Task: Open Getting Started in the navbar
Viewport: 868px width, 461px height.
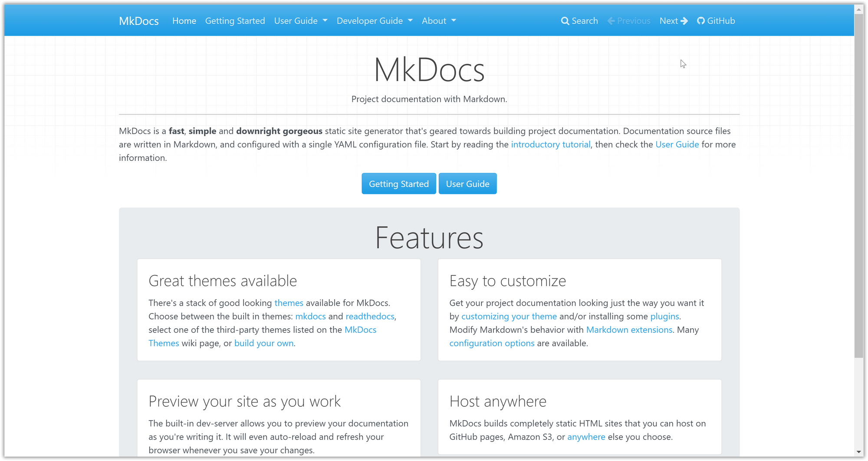Action: (235, 21)
